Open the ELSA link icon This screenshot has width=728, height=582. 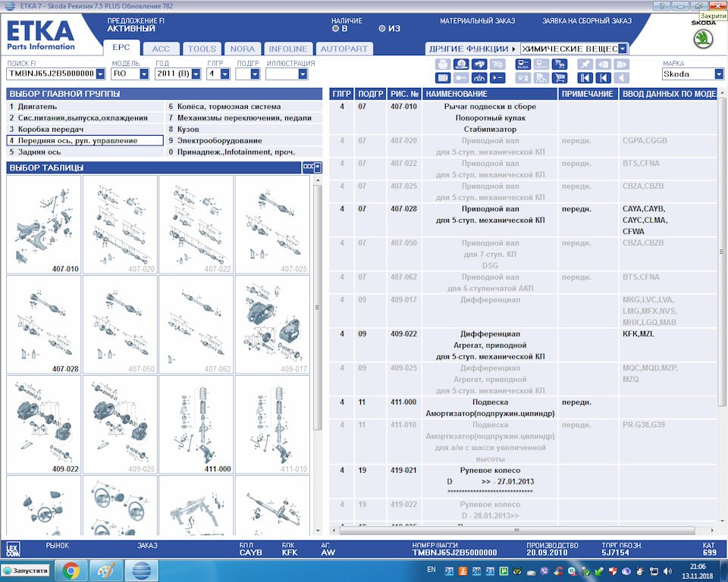pyautogui.click(x=522, y=64)
